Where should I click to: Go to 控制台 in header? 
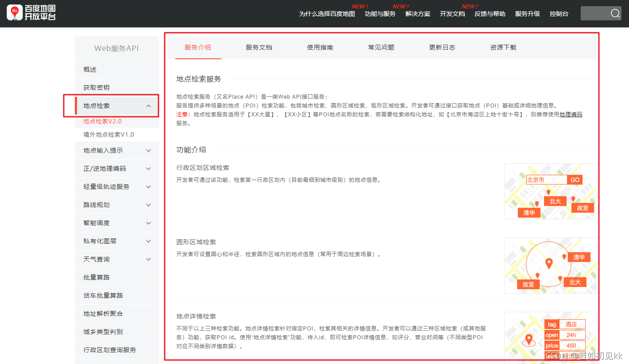click(x=559, y=14)
